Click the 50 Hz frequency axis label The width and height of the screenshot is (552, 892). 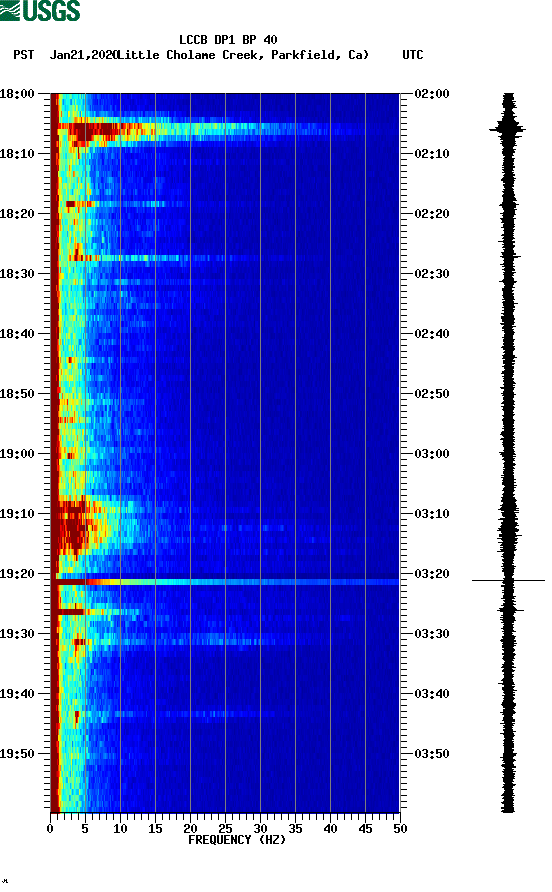click(400, 829)
